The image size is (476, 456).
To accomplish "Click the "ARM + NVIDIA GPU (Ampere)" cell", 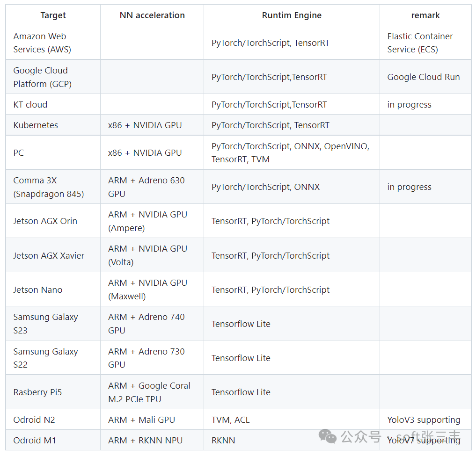I will click(152, 221).
